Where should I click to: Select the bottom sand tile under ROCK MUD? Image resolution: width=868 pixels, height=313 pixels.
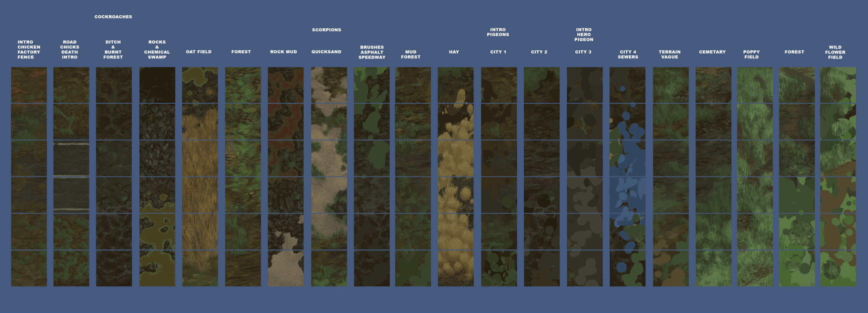pos(286,269)
